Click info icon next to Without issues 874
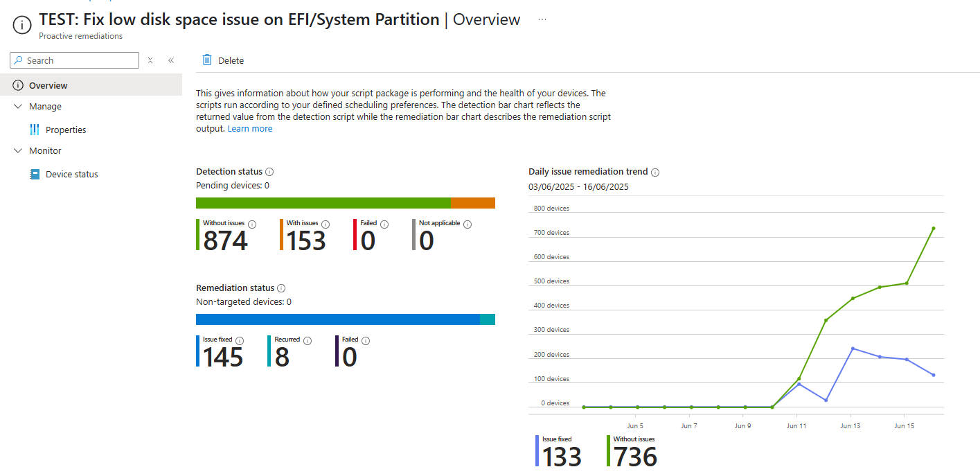Screen dimensions: 980x476 252,224
